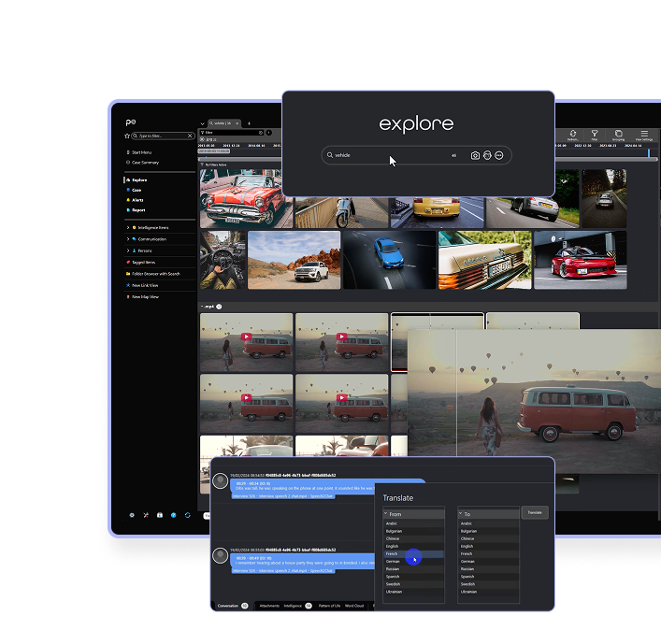Click the favorites star icon beside sidebar filter
This screenshot has height=644, width=661.
point(127,136)
